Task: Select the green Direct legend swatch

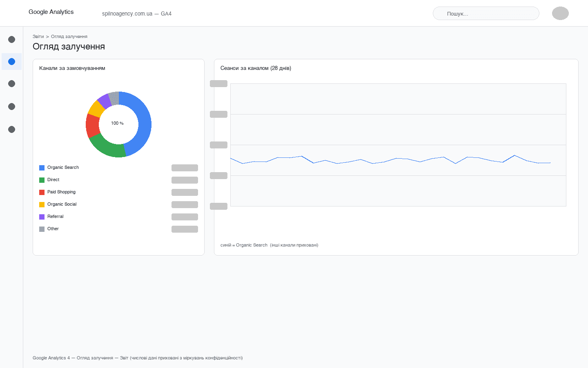Action: pos(42,180)
